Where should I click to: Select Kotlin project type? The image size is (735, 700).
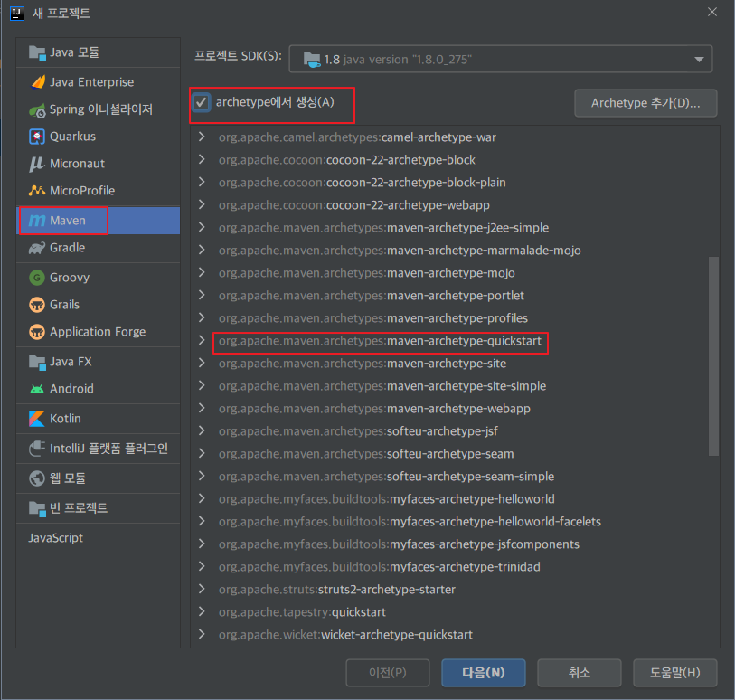pos(98,419)
